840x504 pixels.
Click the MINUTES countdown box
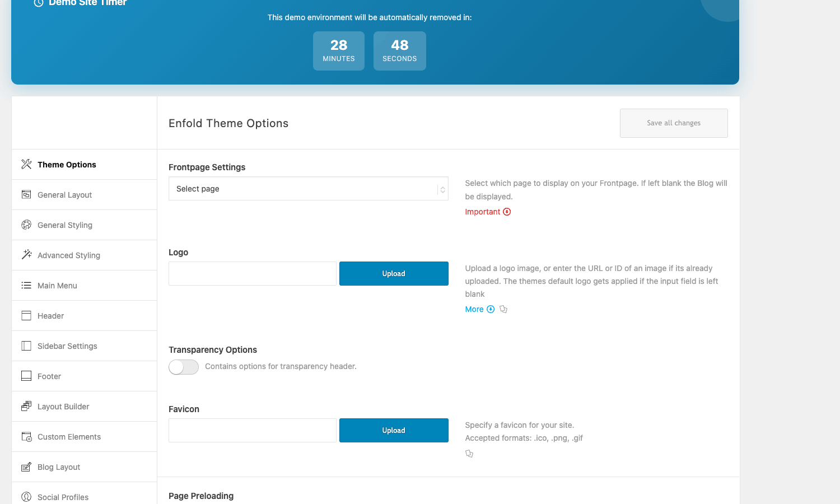[x=339, y=51]
